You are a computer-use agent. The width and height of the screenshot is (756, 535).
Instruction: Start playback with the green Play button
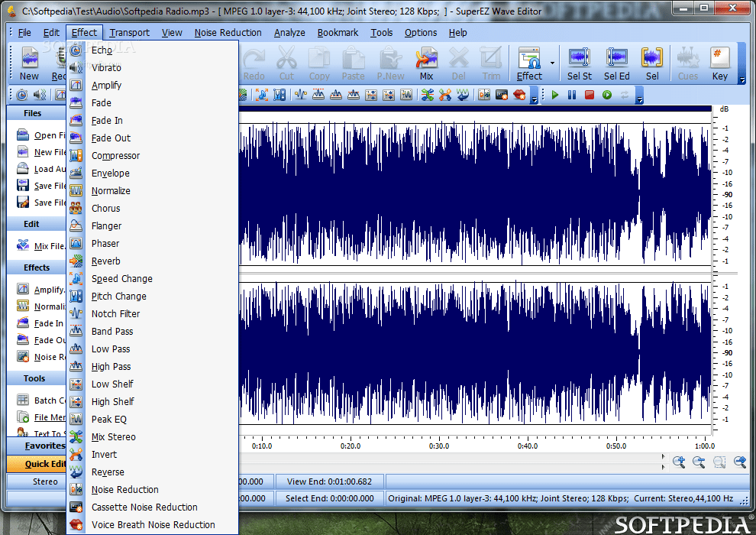click(x=554, y=95)
